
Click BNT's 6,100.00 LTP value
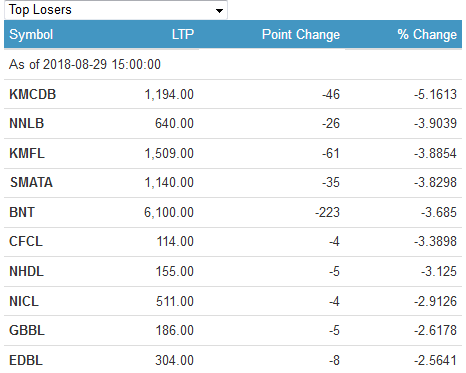coord(169,213)
